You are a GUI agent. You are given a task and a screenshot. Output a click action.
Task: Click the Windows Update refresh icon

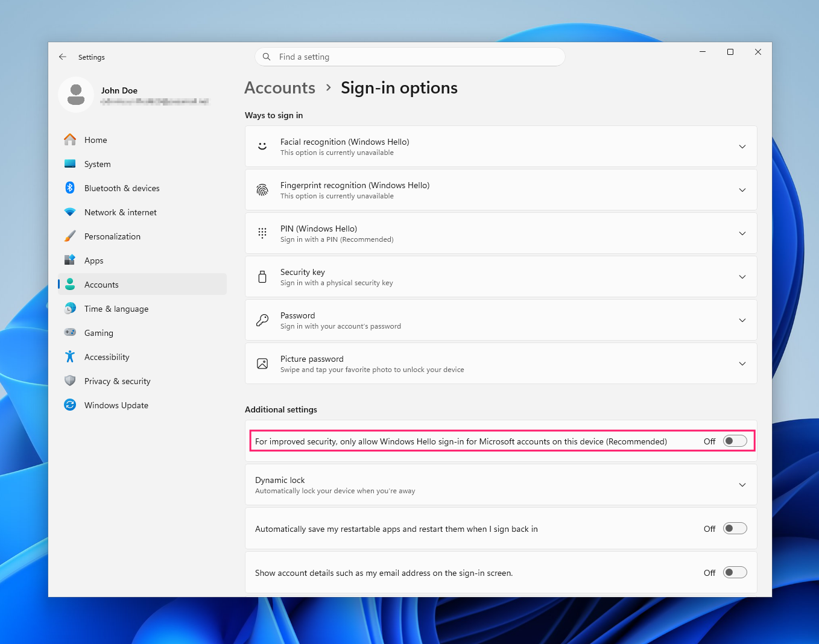70,405
